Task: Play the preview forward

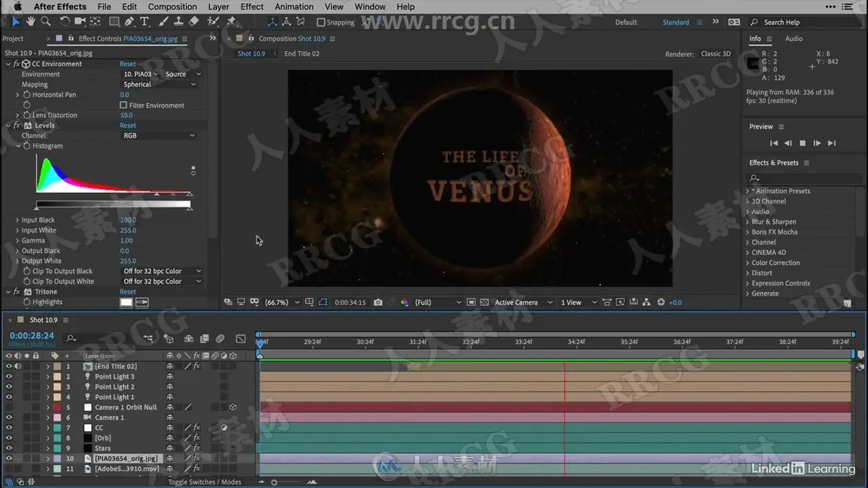Action: [816, 143]
